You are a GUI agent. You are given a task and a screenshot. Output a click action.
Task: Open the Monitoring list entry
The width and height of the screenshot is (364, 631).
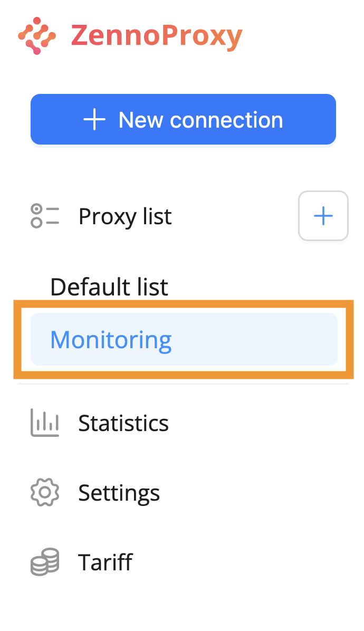pos(111,339)
